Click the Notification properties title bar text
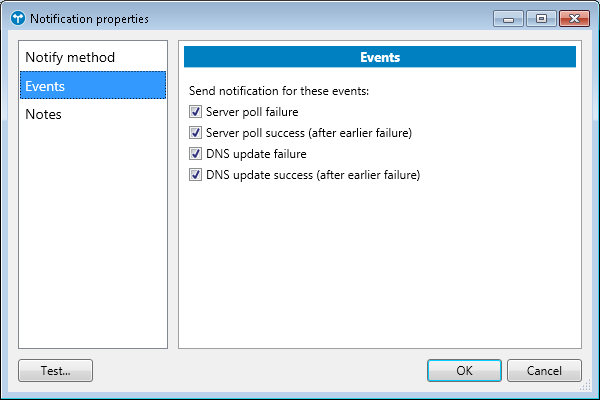This screenshot has width=600, height=400. (x=89, y=18)
